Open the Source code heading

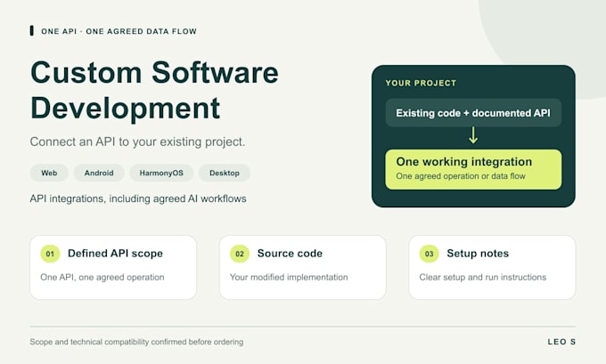(x=290, y=254)
